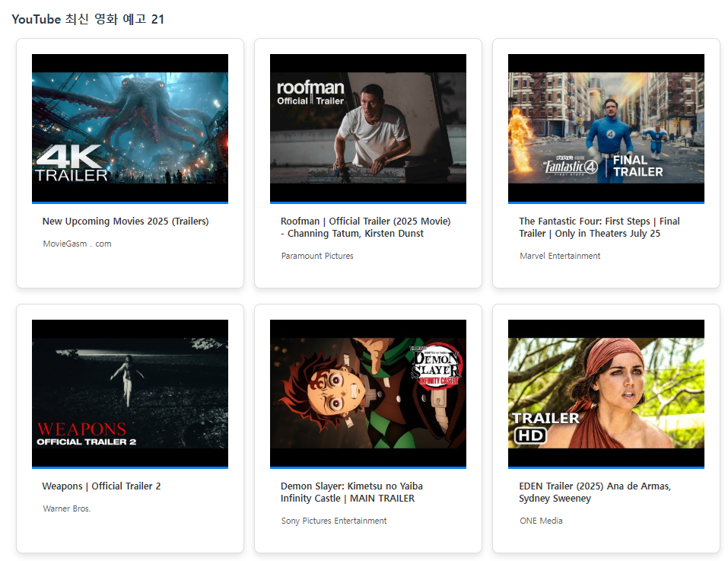Open the MovieGasm . com channel name

pyautogui.click(x=77, y=244)
